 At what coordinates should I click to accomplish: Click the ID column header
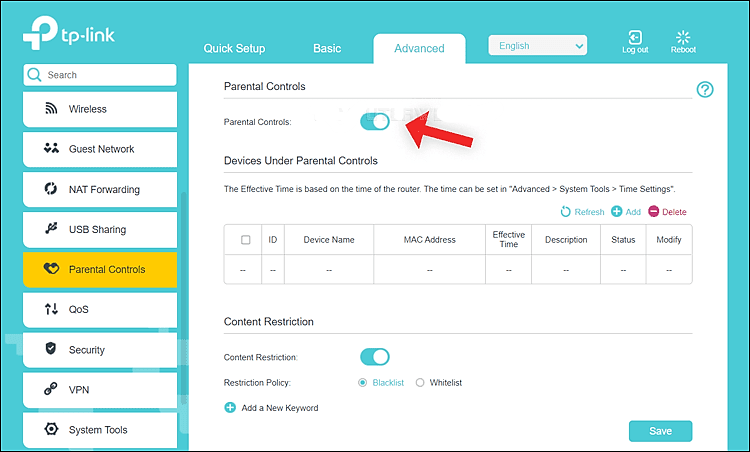click(273, 240)
